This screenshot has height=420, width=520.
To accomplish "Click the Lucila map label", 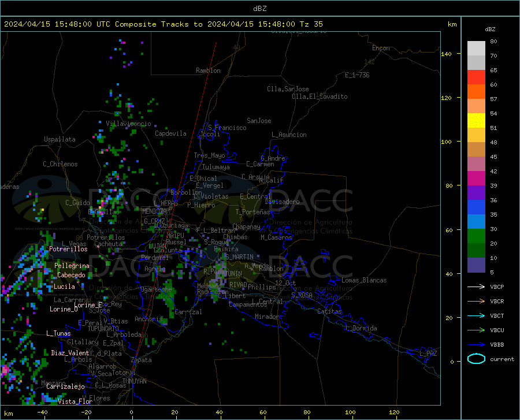I will point(64,287).
